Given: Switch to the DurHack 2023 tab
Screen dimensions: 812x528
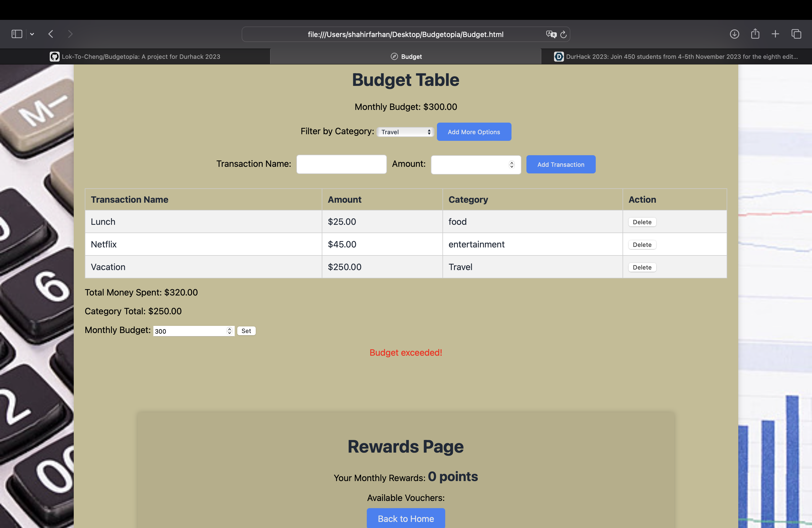Looking at the screenshot, I should click(676, 57).
